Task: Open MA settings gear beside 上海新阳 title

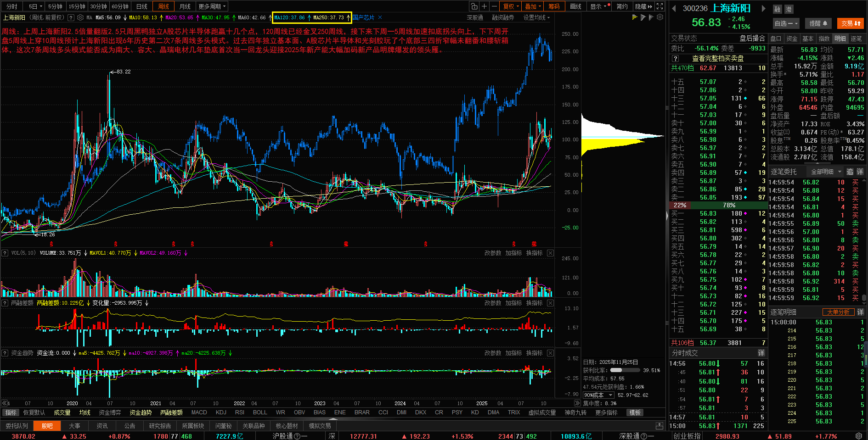Action: 80,17
